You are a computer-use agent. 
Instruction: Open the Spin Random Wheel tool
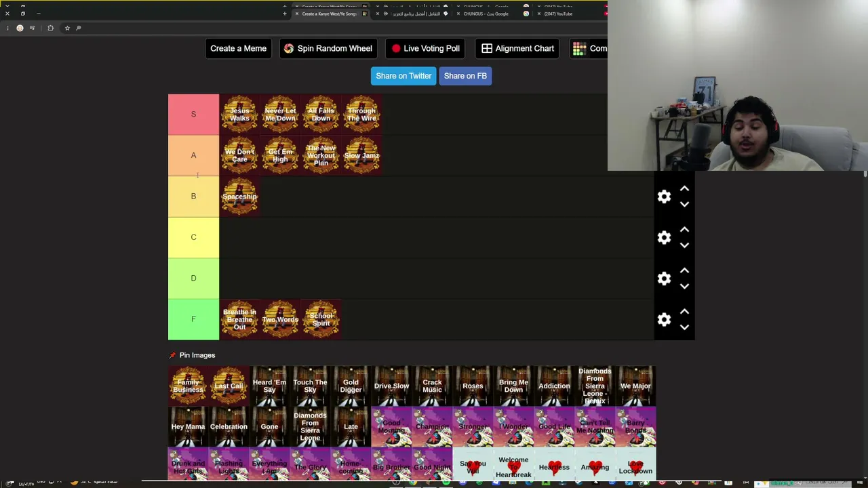(328, 48)
